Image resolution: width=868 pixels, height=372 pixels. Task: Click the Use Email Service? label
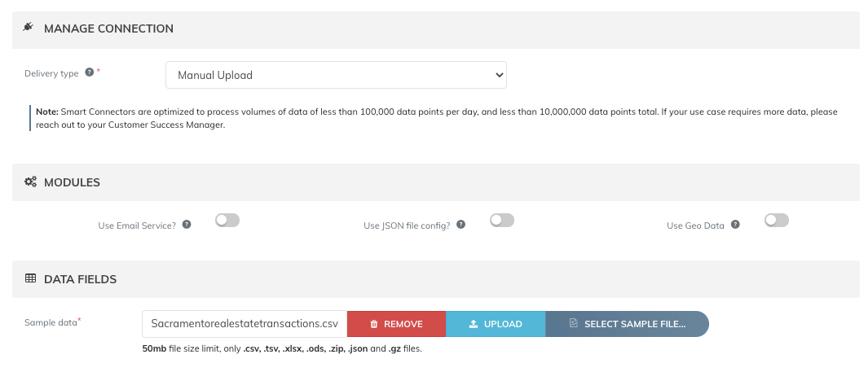tap(137, 225)
